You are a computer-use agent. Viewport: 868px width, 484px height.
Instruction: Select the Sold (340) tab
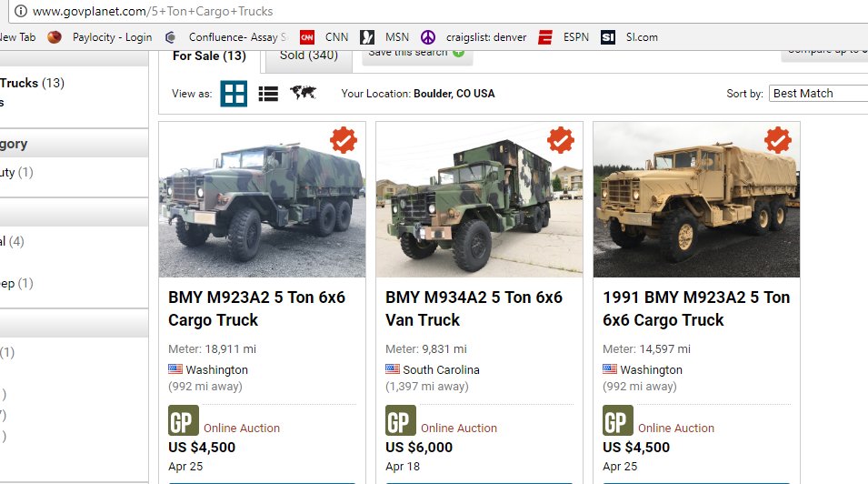point(309,57)
